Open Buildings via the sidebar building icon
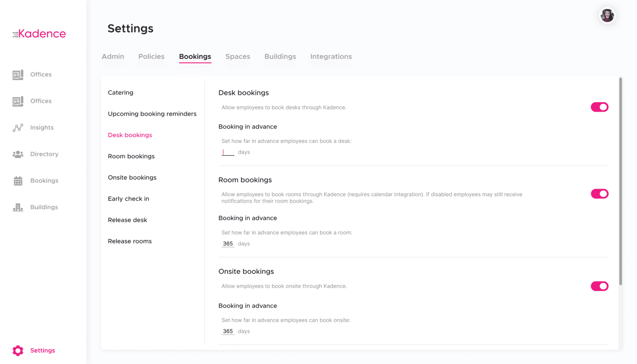 point(18,207)
